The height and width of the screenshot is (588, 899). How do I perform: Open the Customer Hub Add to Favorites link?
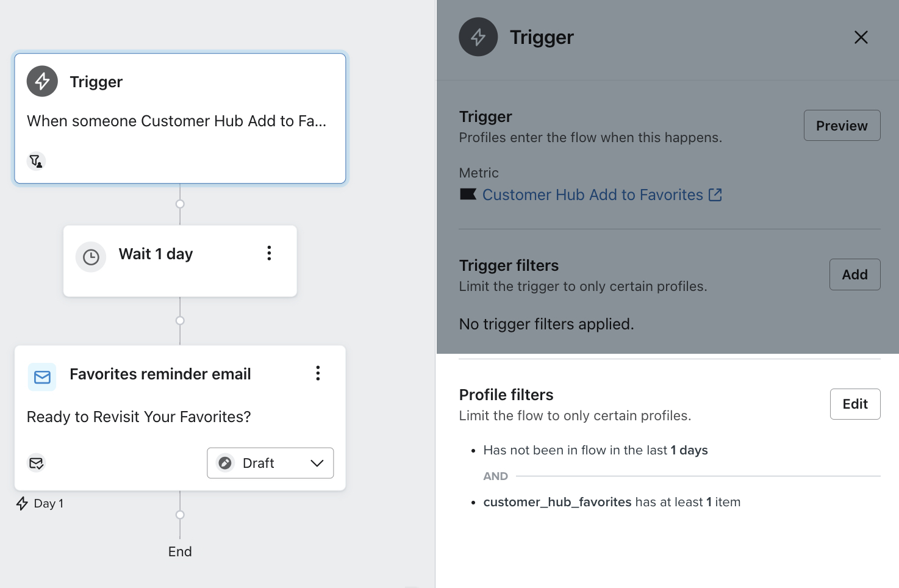[592, 195]
